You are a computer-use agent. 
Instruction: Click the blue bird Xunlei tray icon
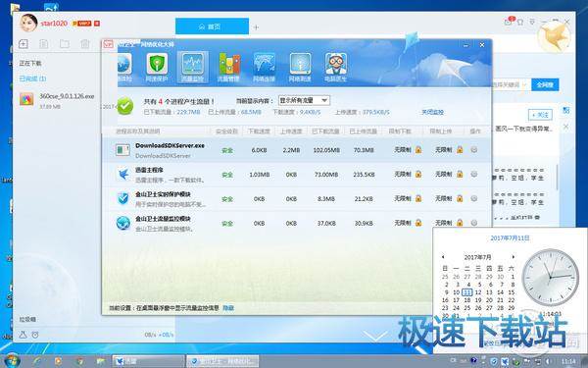[505, 361]
